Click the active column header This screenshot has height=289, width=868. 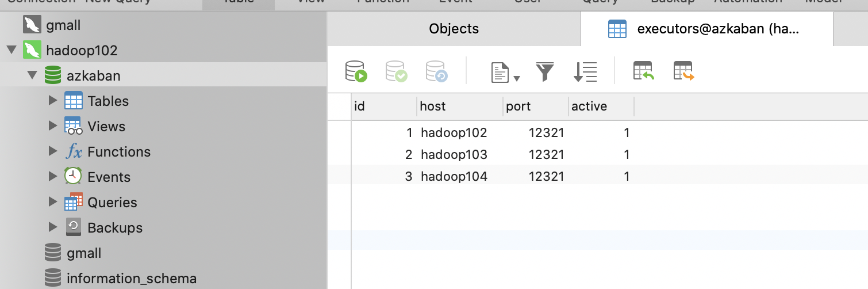click(589, 107)
